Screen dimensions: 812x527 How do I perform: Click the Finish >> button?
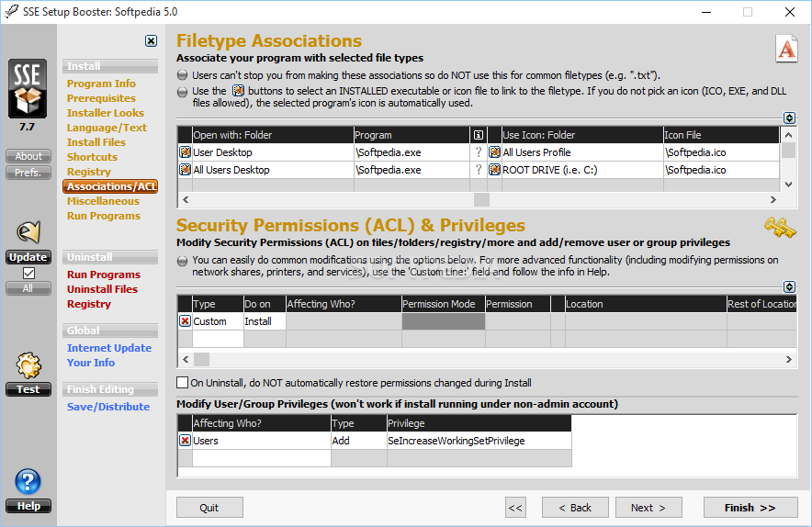(750, 508)
